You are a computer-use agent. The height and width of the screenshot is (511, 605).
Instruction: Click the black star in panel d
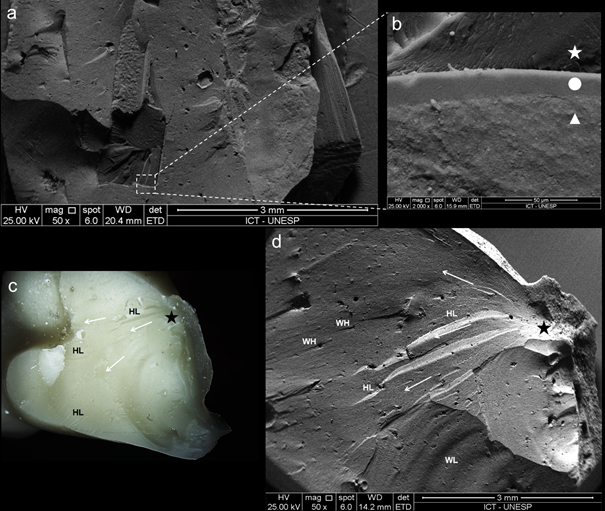click(x=544, y=328)
